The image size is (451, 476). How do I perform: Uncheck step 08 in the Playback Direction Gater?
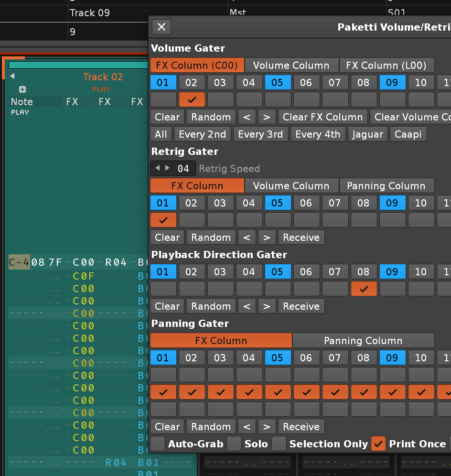point(364,289)
